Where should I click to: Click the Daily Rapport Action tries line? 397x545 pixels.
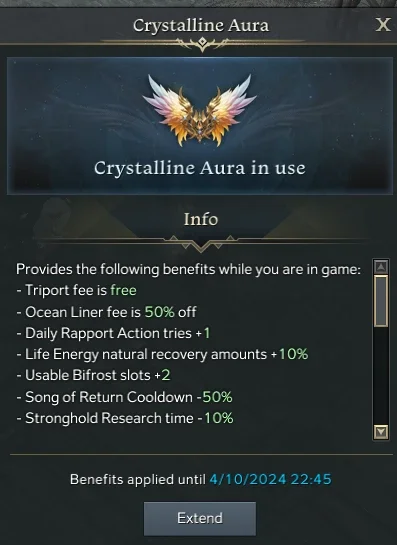pos(113,333)
